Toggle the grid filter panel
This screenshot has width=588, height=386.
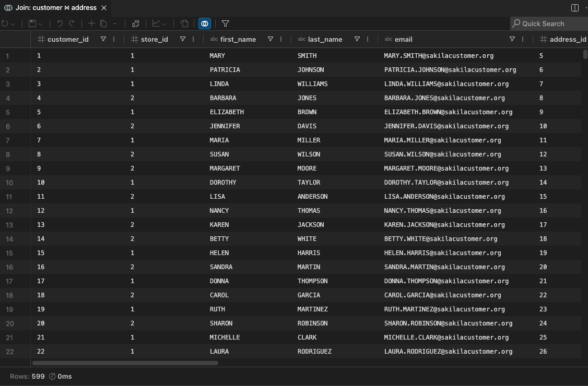coord(225,23)
